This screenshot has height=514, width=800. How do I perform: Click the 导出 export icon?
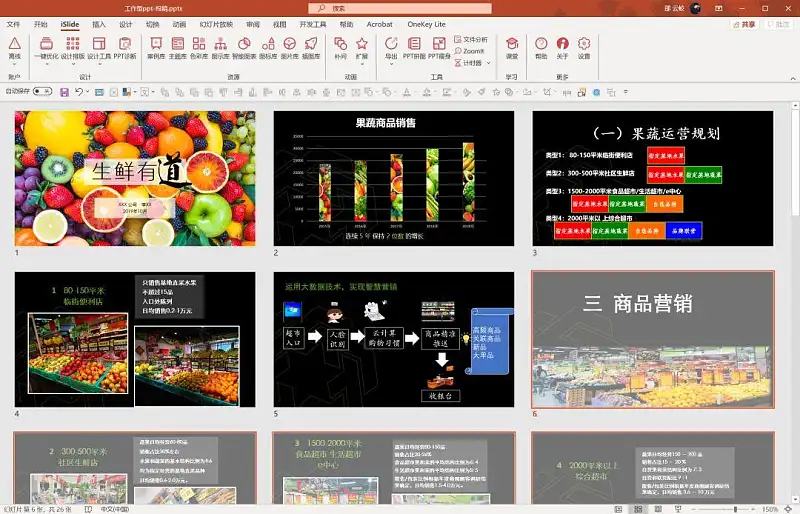pyautogui.click(x=391, y=44)
